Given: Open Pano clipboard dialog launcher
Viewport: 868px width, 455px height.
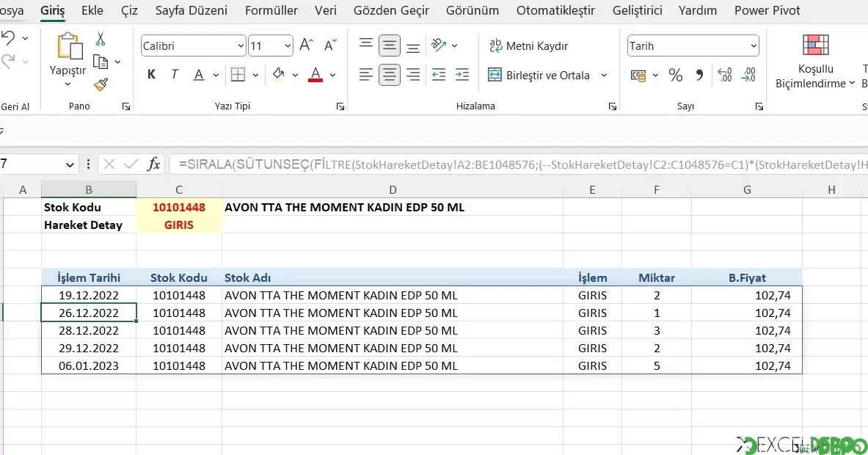Looking at the screenshot, I should [x=126, y=106].
